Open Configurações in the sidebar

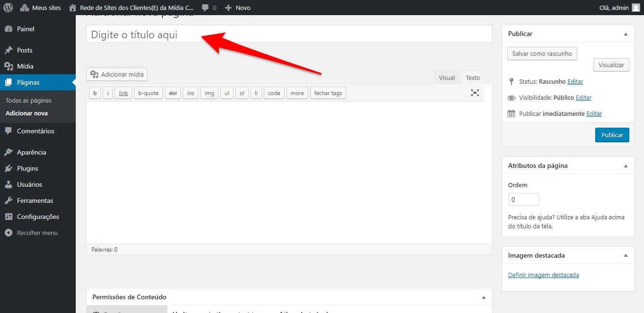(x=38, y=217)
